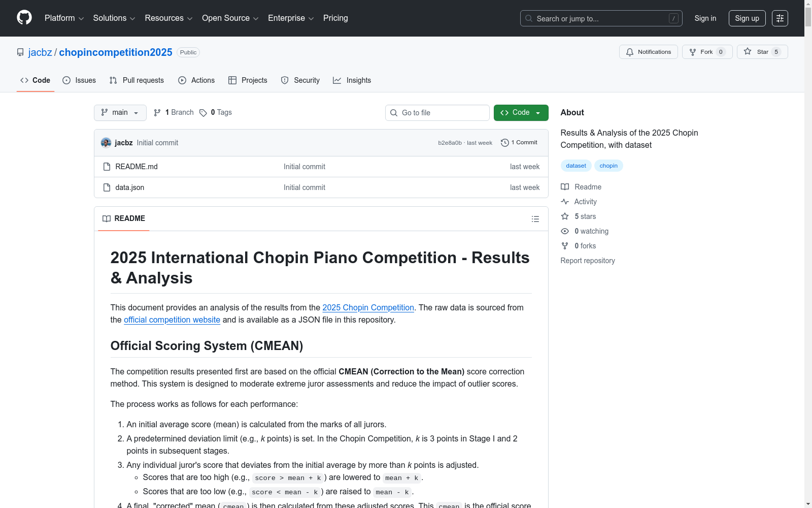The image size is (812, 508).
Task: Click the README.md file icon
Action: [x=107, y=167]
